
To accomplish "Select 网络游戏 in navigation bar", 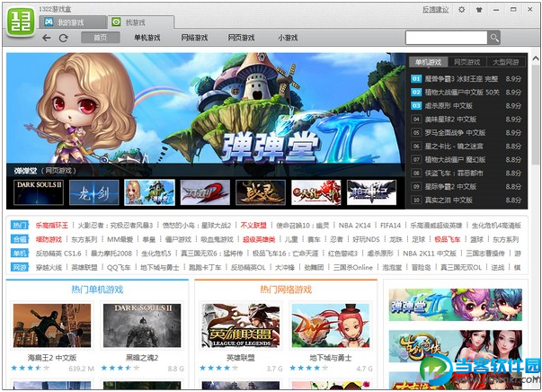I will pos(194,38).
